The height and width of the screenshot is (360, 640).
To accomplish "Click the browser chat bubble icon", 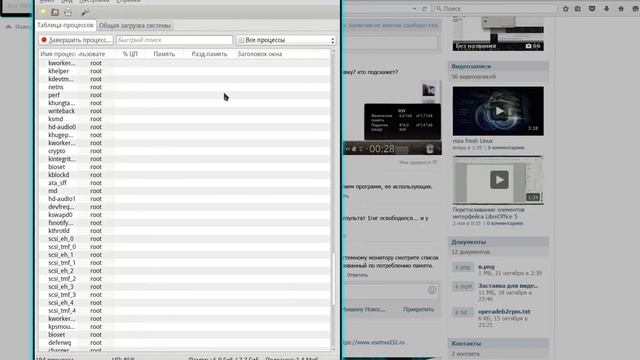I will (x=636, y=9).
